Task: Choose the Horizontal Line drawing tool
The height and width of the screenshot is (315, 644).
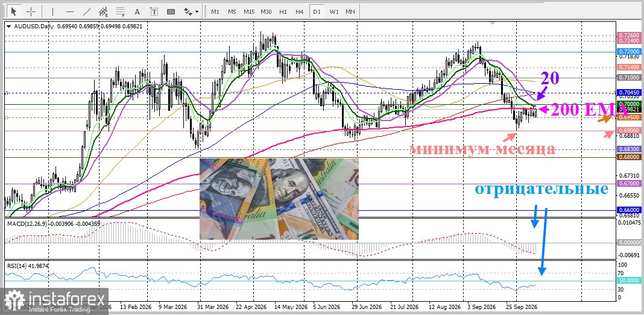Action: [70, 11]
